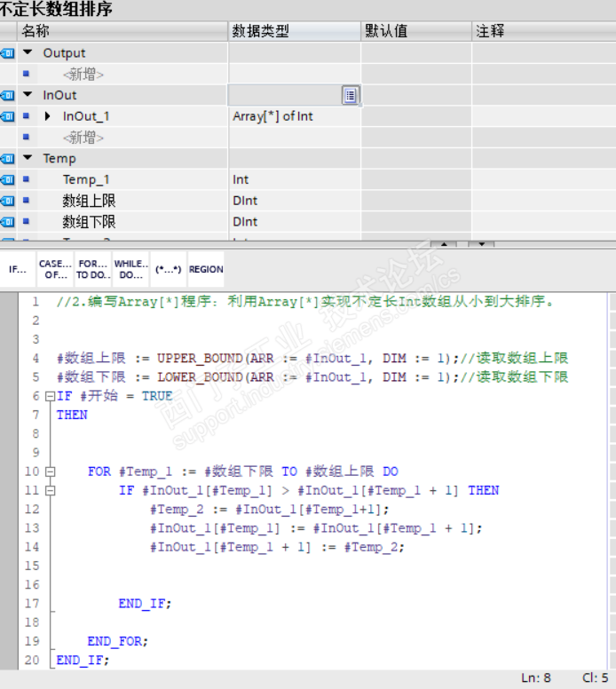
Task: Expand the InOut_1 array variable
Action: pyautogui.click(x=47, y=116)
